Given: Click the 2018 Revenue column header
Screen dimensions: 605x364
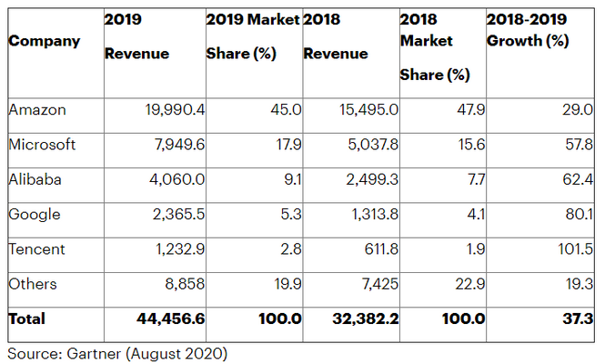Looking at the screenshot, I should coord(336,36).
